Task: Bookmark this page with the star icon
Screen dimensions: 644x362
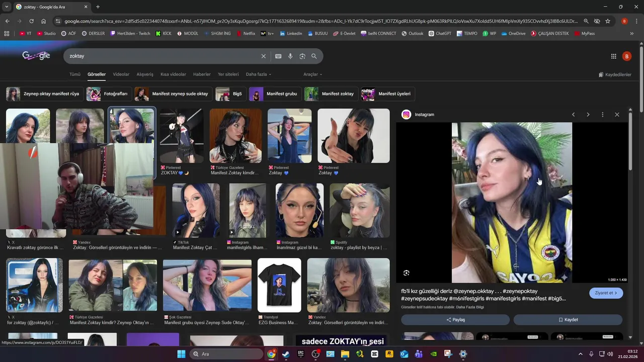Action: [x=608, y=21]
